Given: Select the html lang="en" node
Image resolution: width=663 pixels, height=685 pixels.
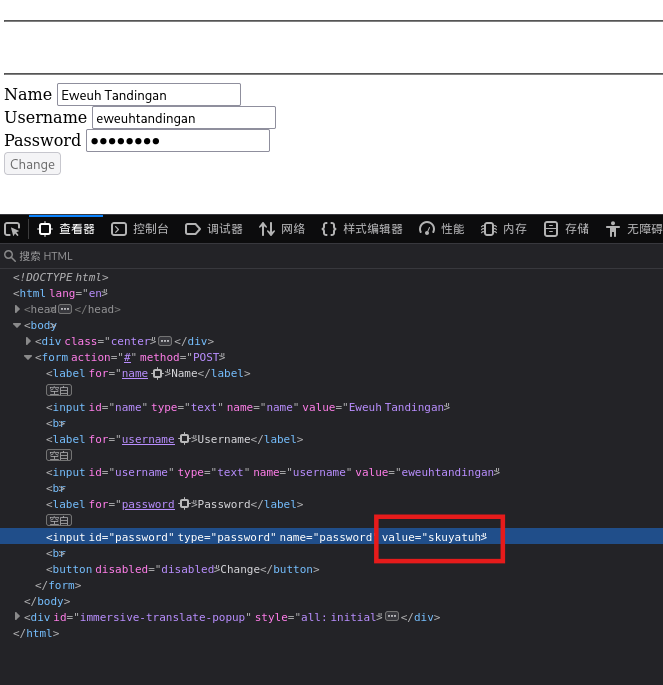Looking at the screenshot, I should [x=60, y=293].
